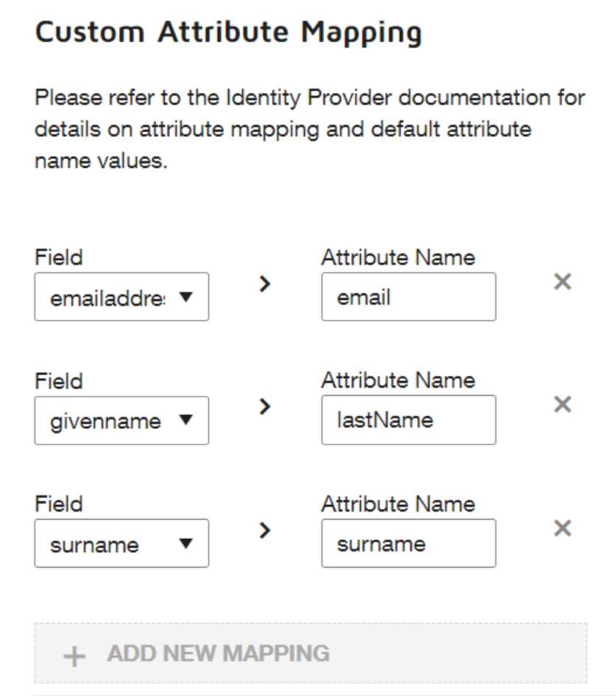The height and width of the screenshot is (696, 616).
Task: Click the arrow next to surname field
Action: point(265,529)
